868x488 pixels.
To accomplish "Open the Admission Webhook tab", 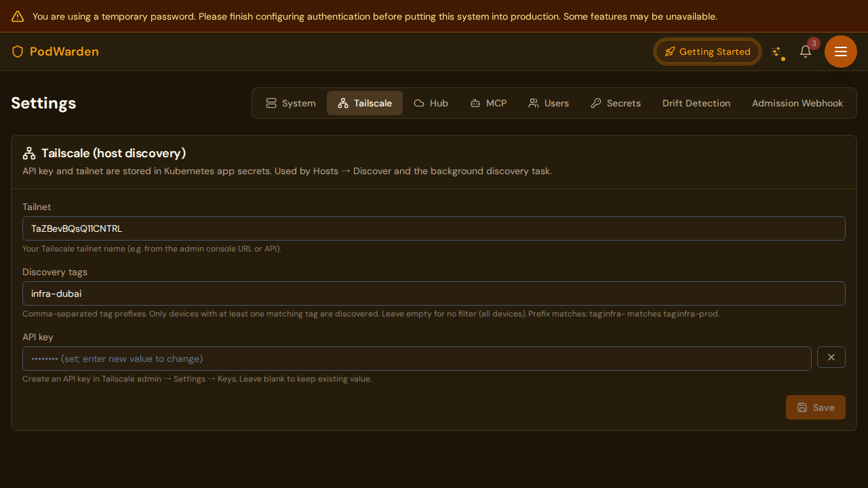I will (x=797, y=103).
